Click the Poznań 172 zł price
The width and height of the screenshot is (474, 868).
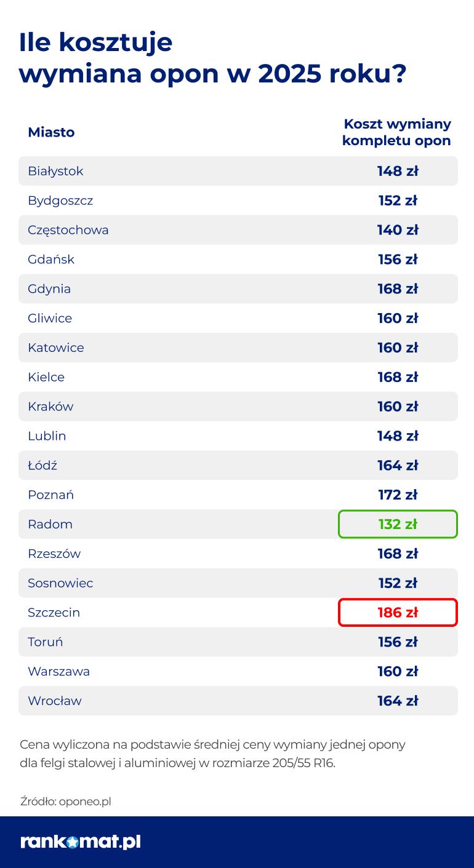[x=398, y=495]
